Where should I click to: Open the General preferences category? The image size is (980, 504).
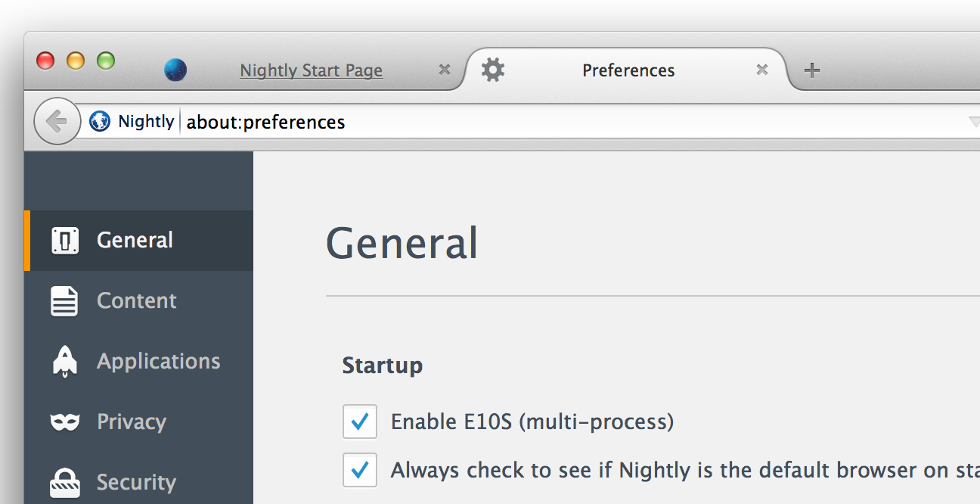139,241
